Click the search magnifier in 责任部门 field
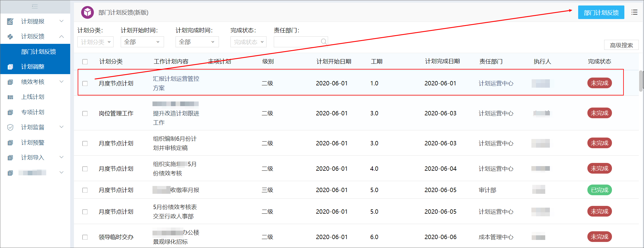This screenshot has height=248, width=644. [324, 42]
